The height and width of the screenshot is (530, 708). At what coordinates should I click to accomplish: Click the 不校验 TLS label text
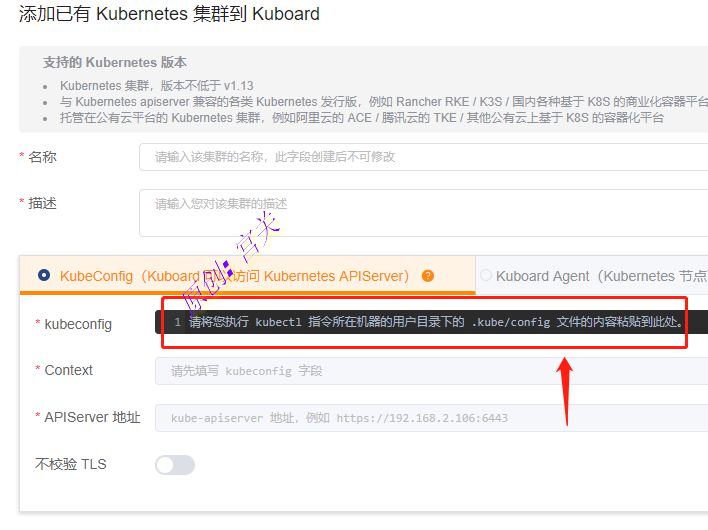click(70, 464)
